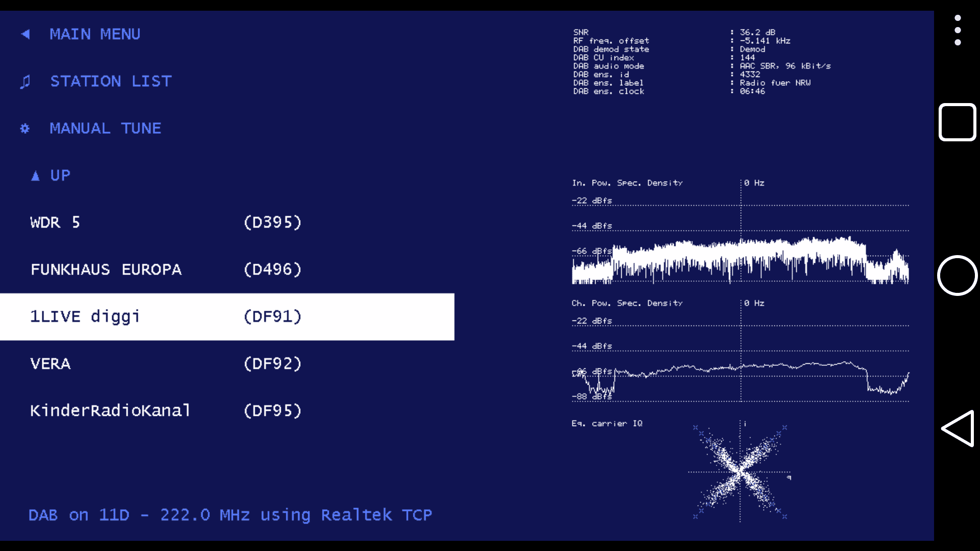
Task: Tap the RF freq. offset value -5.141 kHz
Action: coord(765,41)
